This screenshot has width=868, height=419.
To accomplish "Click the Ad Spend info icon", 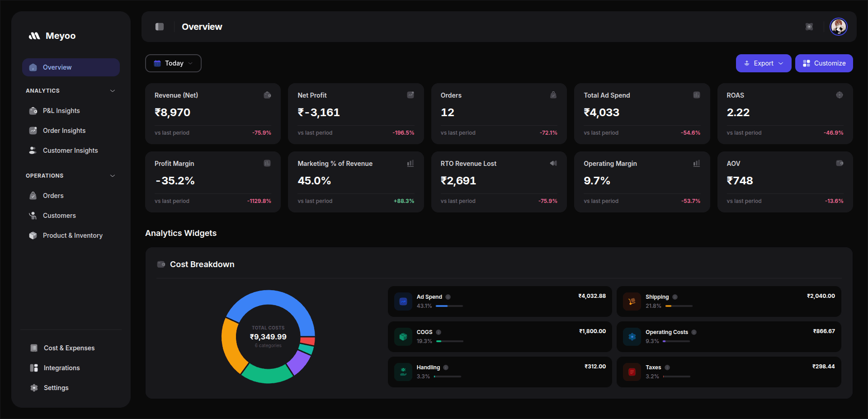I will [x=448, y=297].
